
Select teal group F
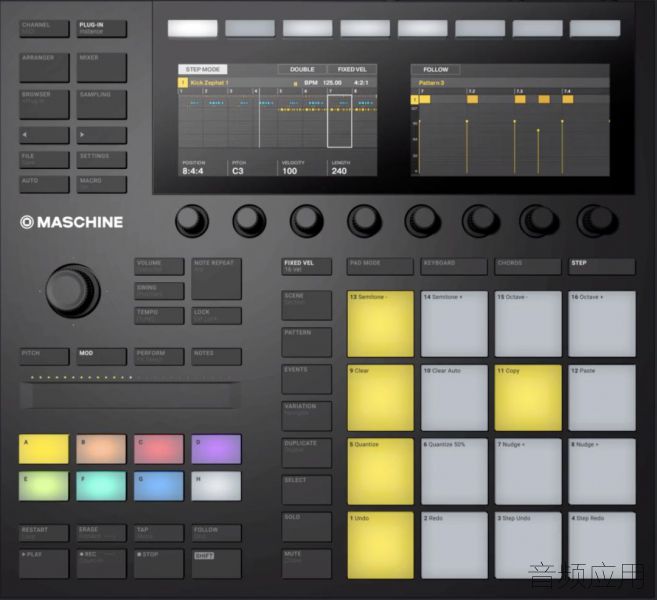101,486
